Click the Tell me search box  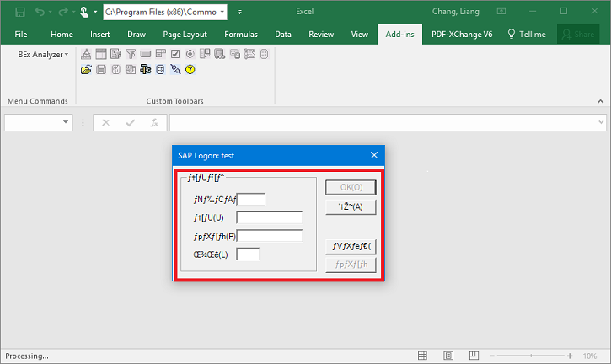pyautogui.click(x=527, y=35)
